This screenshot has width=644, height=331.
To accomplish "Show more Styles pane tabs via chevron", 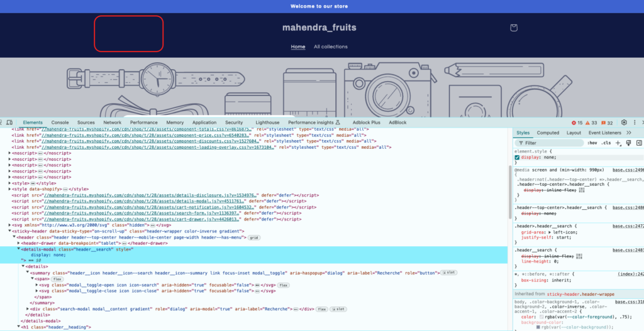I will point(628,133).
